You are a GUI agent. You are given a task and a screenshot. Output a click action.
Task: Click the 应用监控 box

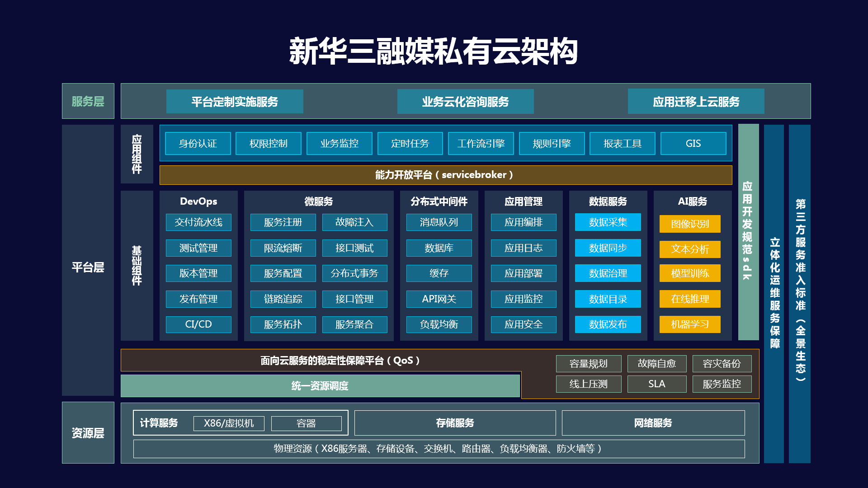(524, 299)
